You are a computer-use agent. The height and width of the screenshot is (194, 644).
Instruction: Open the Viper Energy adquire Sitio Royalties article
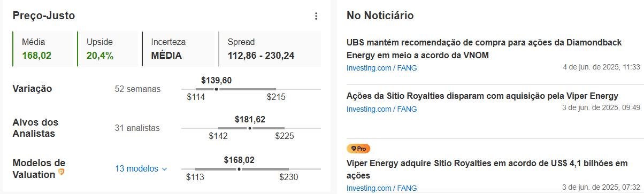click(x=487, y=169)
